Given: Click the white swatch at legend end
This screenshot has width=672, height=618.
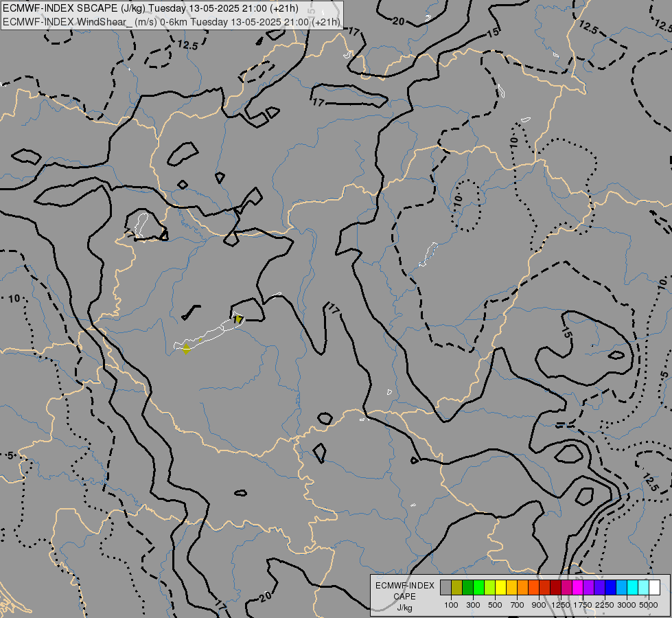Looking at the screenshot, I should 654,587.
